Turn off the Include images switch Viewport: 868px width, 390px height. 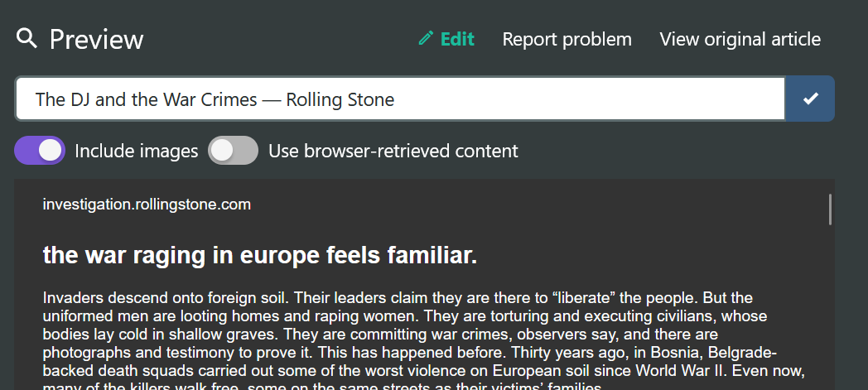40,151
